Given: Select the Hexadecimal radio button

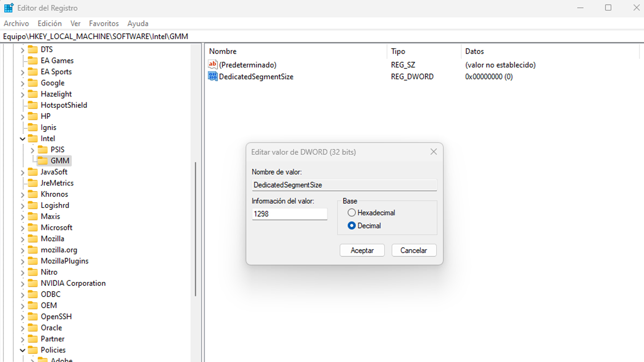Looking at the screenshot, I should pyautogui.click(x=352, y=213).
